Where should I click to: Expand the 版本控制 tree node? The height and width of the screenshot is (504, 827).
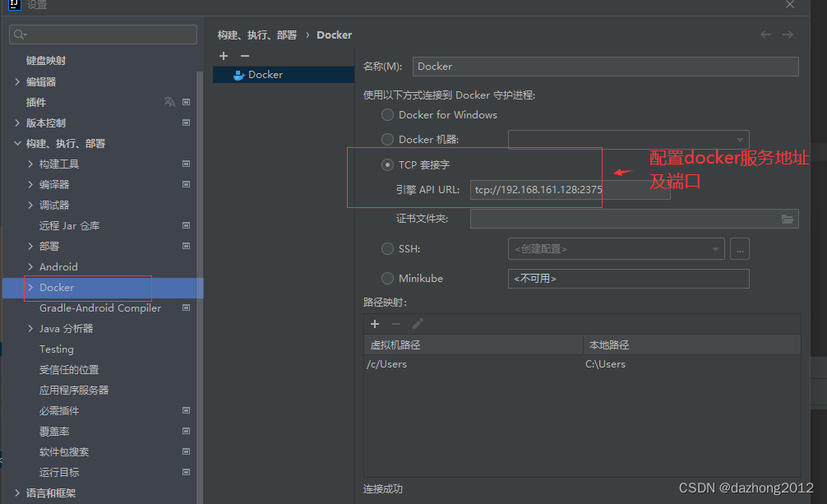[x=17, y=123]
